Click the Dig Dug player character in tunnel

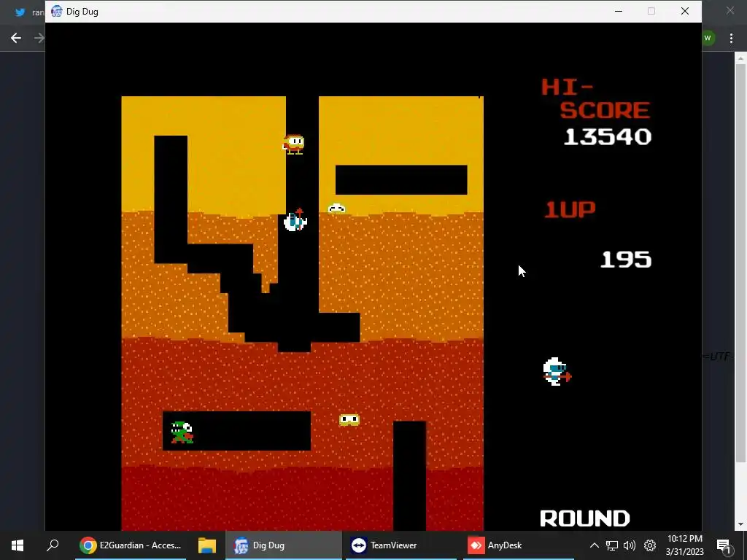click(x=295, y=220)
